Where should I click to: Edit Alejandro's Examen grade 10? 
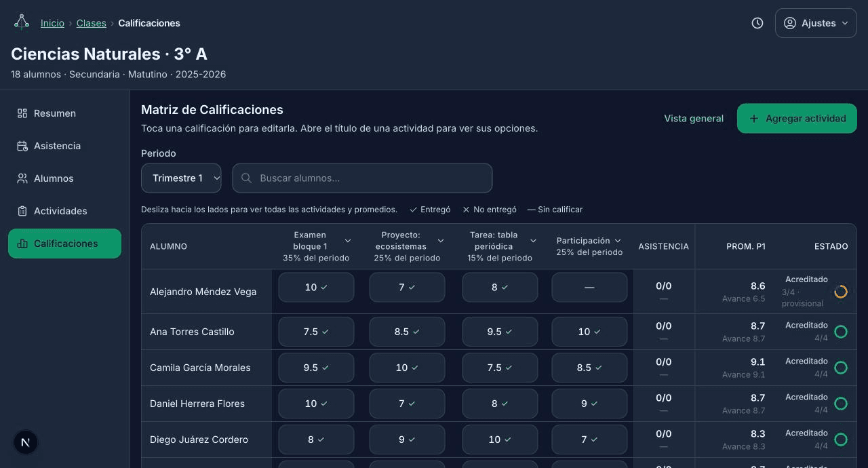click(x=316, y=287)
